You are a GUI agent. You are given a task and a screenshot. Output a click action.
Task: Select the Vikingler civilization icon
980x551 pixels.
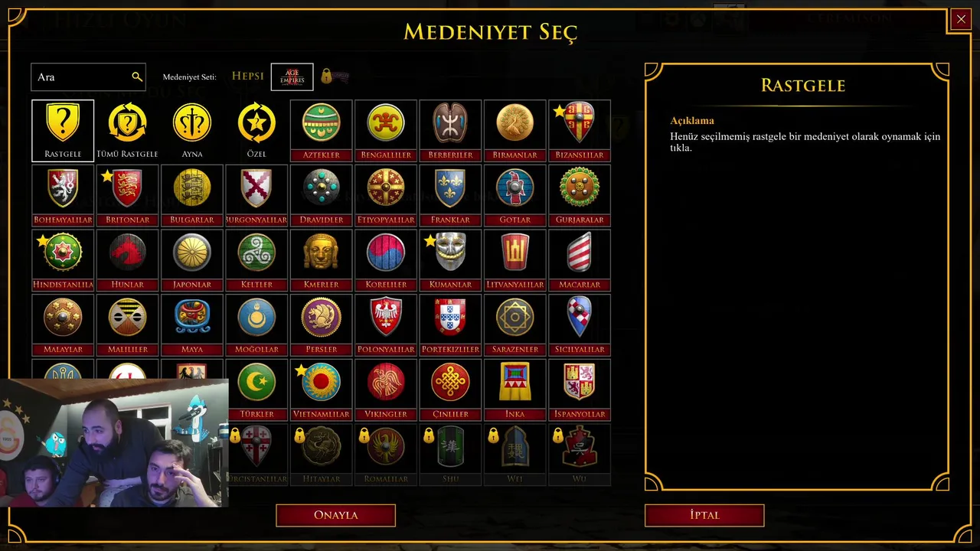pos(386,390)
